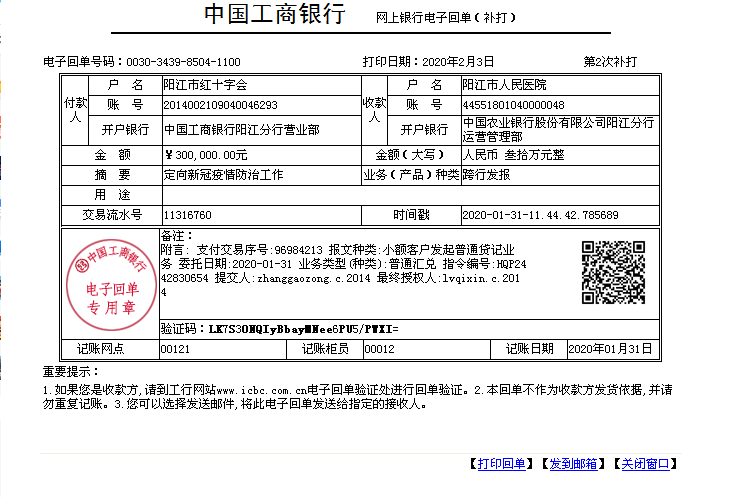Viewport: 735px width, 497px height.
Task: Click payer bank 中国工商银行阳江分行营业部
Action: pyautogui.click(x=241, y=130)
